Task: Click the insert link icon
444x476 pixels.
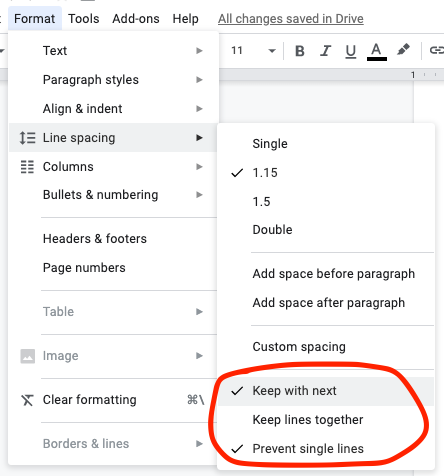Action: click(x=437, y=50)
